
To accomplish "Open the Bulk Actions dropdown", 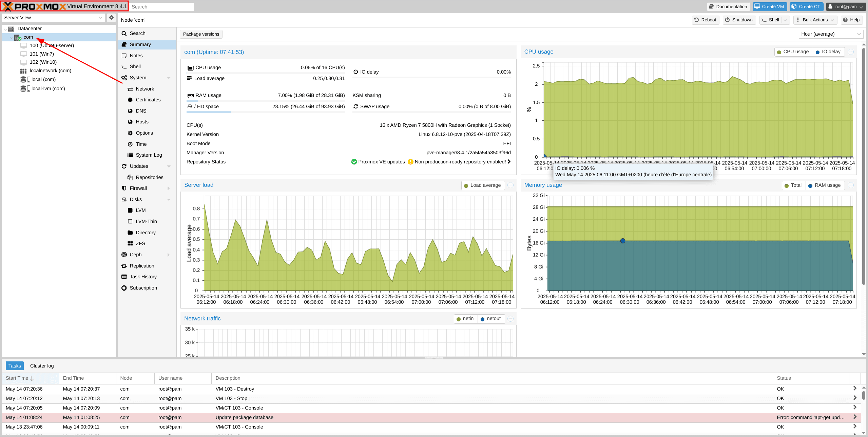I will click(x=815, y=20).
